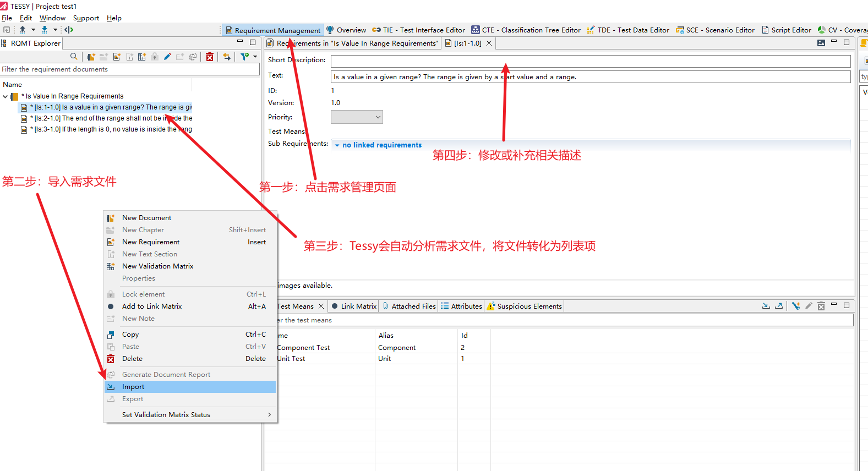Open SCE - Scenario Editor perspective

pos(715,30)
